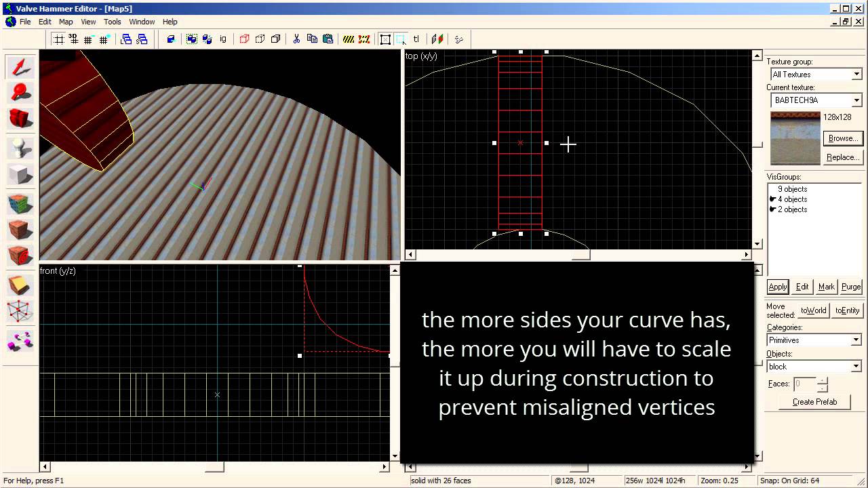
Task: Select the Toggle Texture Application tool
Action: (x=20, y=203)
